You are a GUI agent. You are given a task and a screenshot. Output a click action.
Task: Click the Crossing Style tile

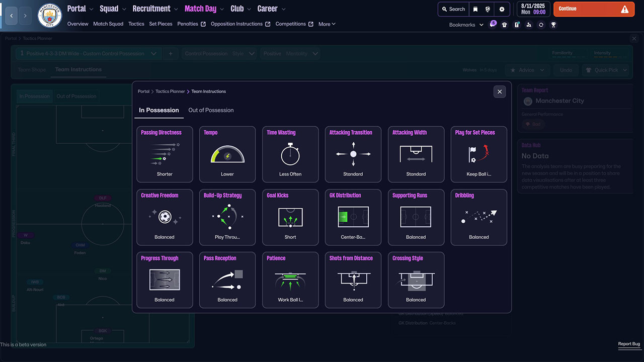click(x=416, y=280)
